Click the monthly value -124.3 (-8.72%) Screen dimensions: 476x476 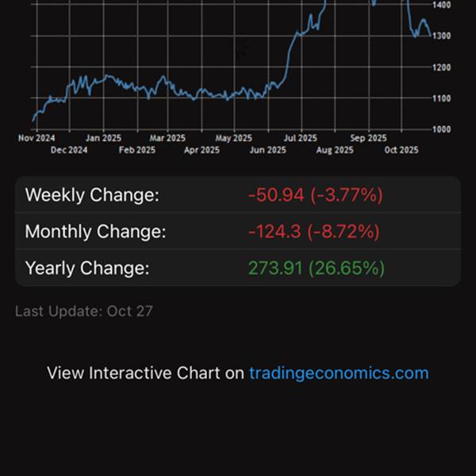(313, 232)
